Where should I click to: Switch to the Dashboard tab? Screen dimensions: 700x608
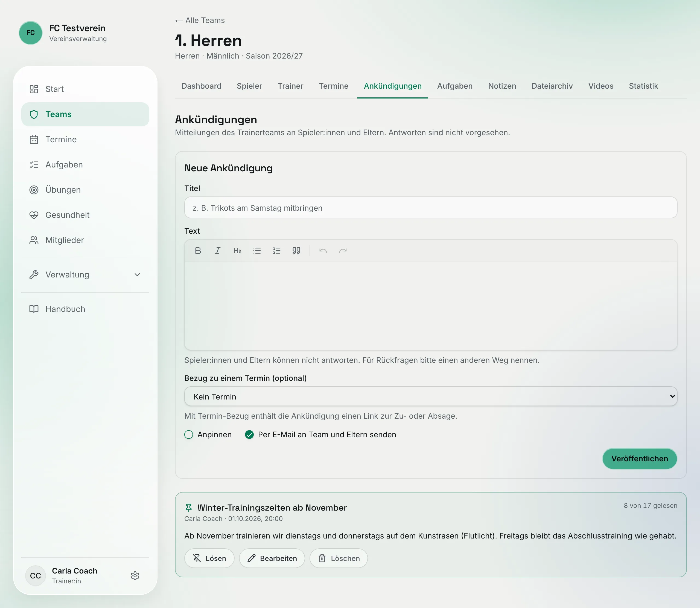201,86
